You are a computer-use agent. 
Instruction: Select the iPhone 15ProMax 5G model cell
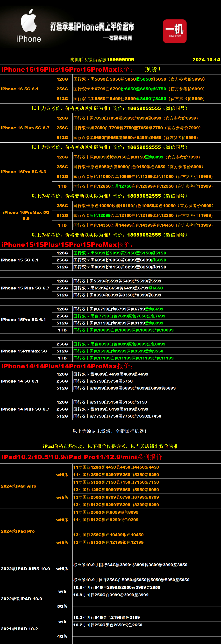[26, 351]
